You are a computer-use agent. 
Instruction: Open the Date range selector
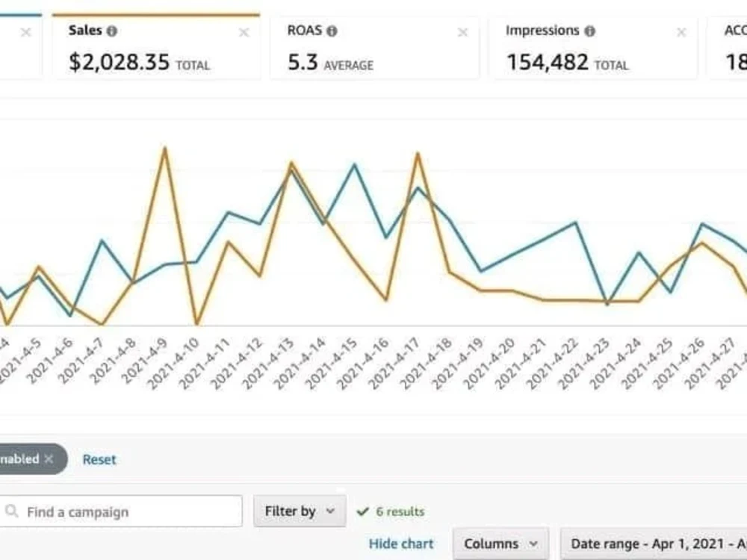(654, 544)
